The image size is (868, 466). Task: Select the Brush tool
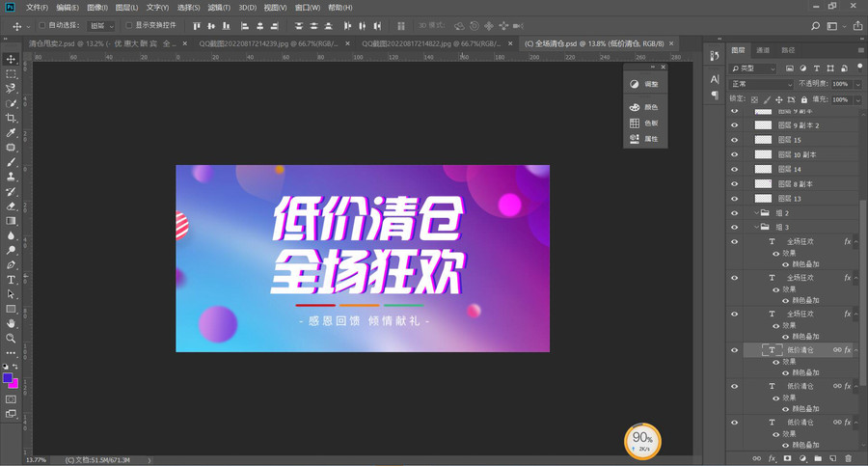point(11,162)
